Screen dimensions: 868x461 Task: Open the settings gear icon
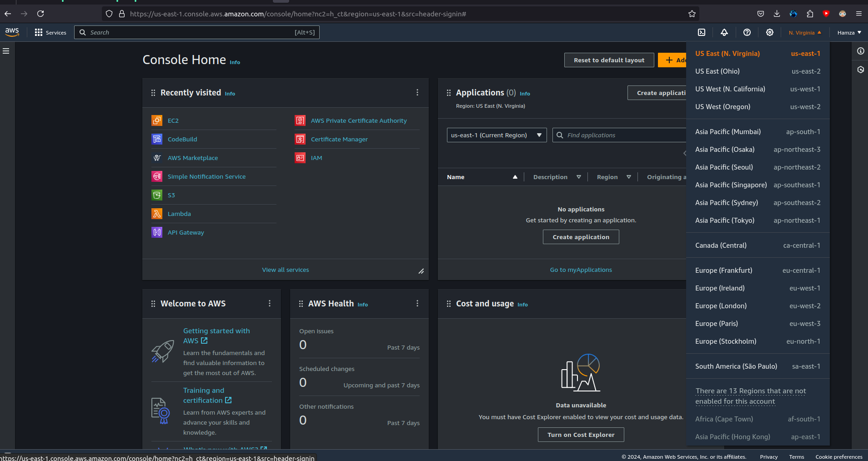(x=770, y=32)
